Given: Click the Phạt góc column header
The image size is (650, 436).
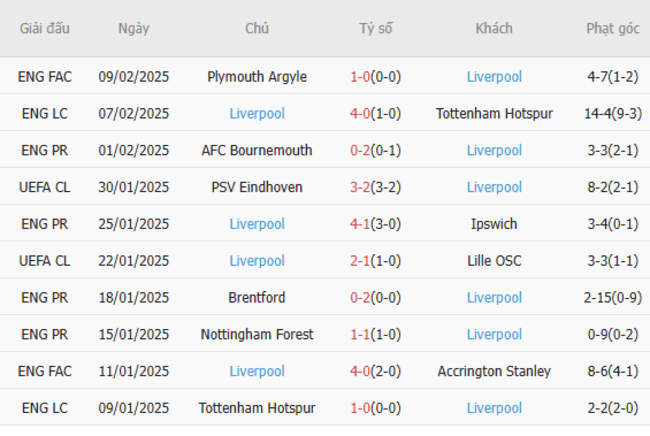Looking at the screenshot, I should [613, 28].
